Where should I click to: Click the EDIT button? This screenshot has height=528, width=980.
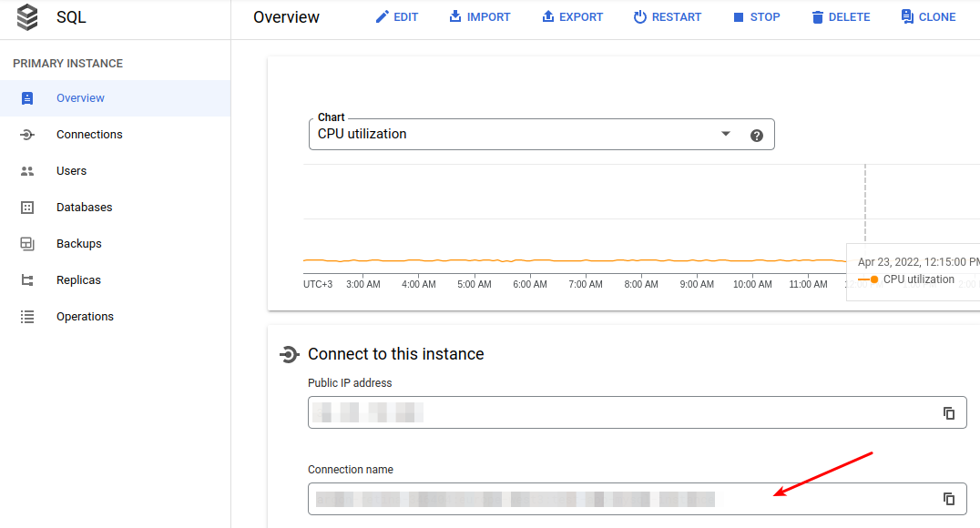(397, 16)
